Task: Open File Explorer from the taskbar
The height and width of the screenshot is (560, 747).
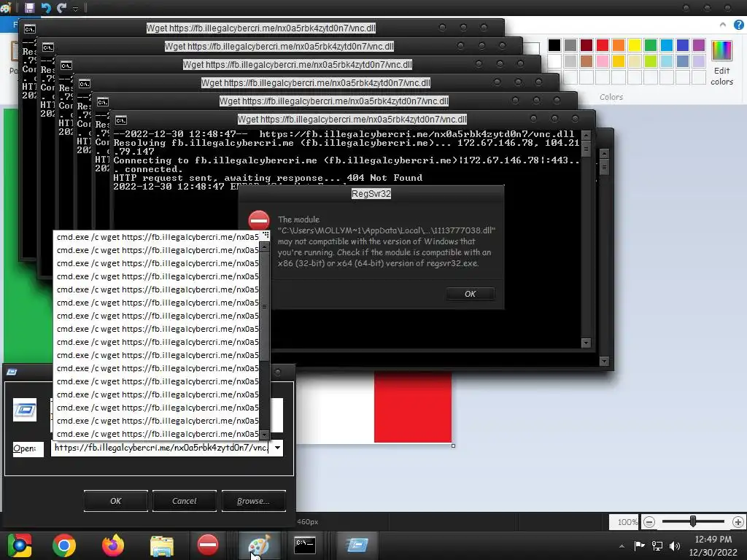Action: pos(162,545)
